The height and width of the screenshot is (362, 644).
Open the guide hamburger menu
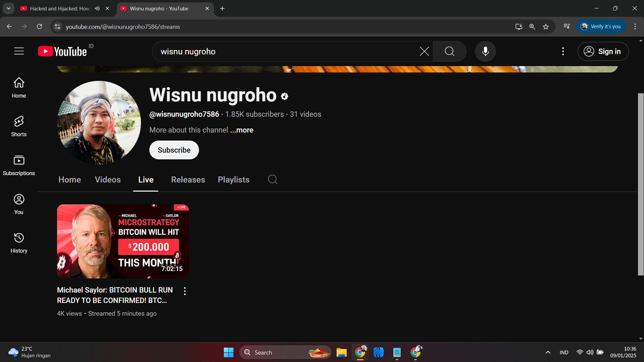(x=18, y=51)
